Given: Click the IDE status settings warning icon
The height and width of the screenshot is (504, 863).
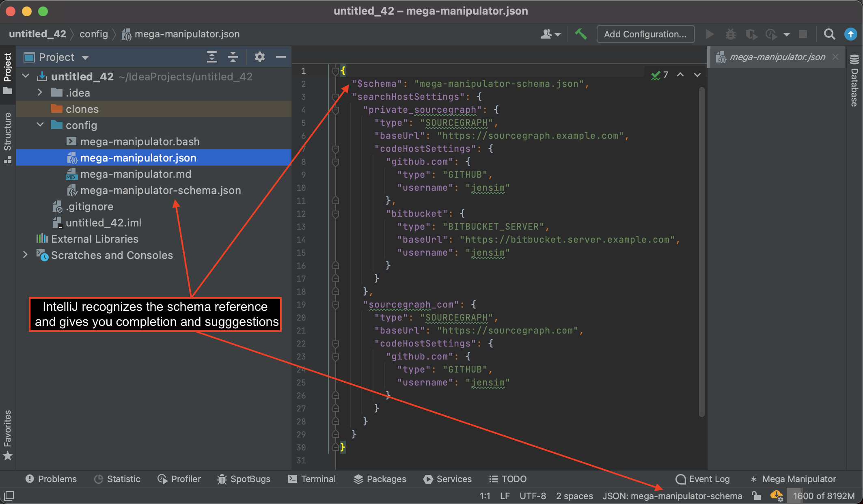Looking at the screenshot, I should (x=776, y=496).
